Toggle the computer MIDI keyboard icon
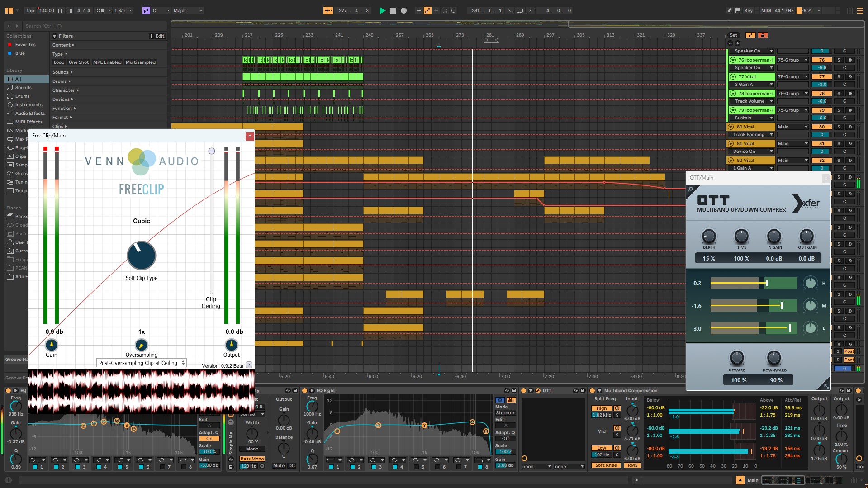The height and width of the screenshot is (488, 868). (x=738, y=10)
